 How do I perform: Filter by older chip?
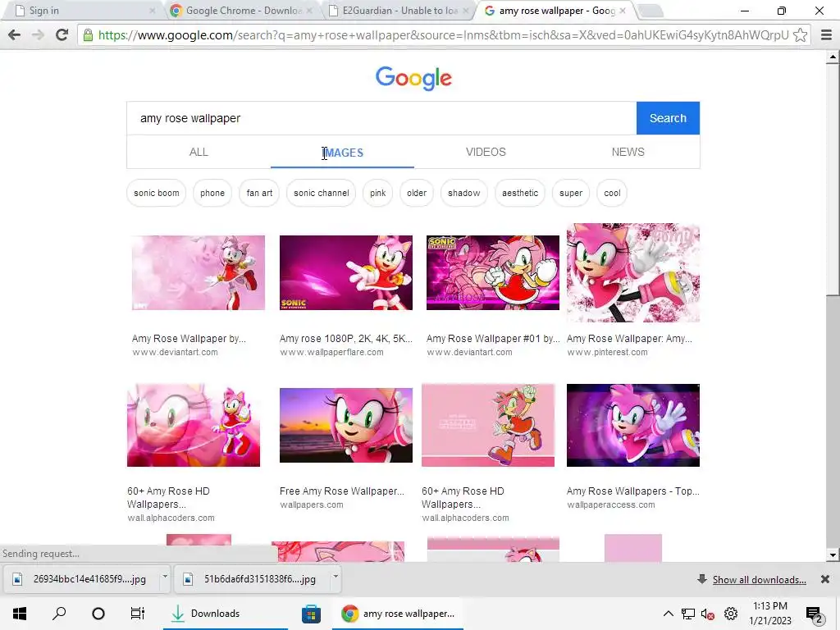pos(416,193)
